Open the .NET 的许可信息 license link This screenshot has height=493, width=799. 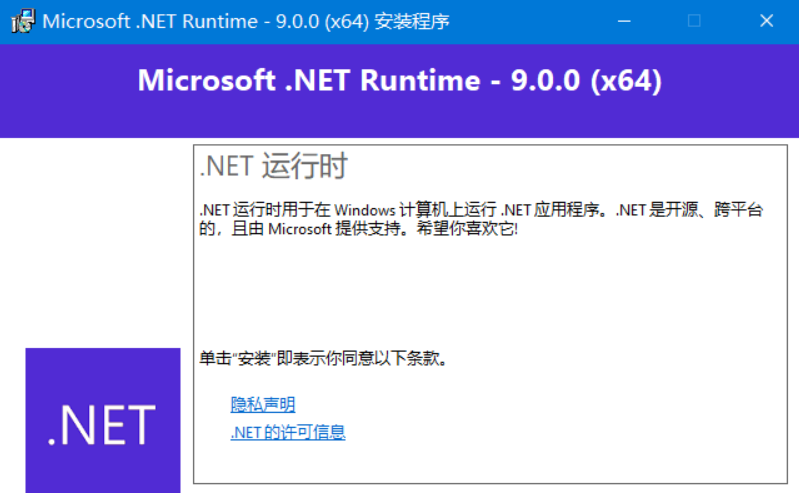288,432
